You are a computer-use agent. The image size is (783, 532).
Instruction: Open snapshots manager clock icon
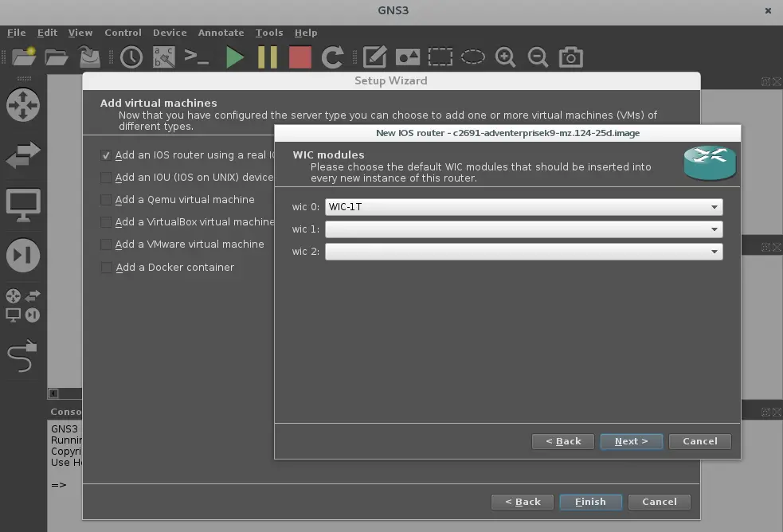131,57
